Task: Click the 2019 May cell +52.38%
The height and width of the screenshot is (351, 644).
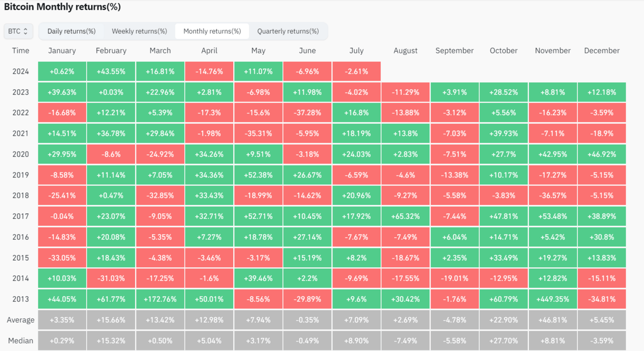Action: 258,175
